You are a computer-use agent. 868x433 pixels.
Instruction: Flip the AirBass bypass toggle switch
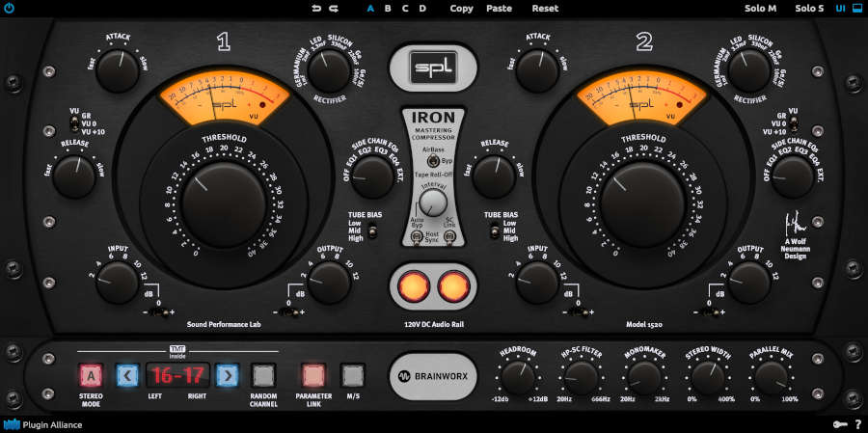pos(433,160)
